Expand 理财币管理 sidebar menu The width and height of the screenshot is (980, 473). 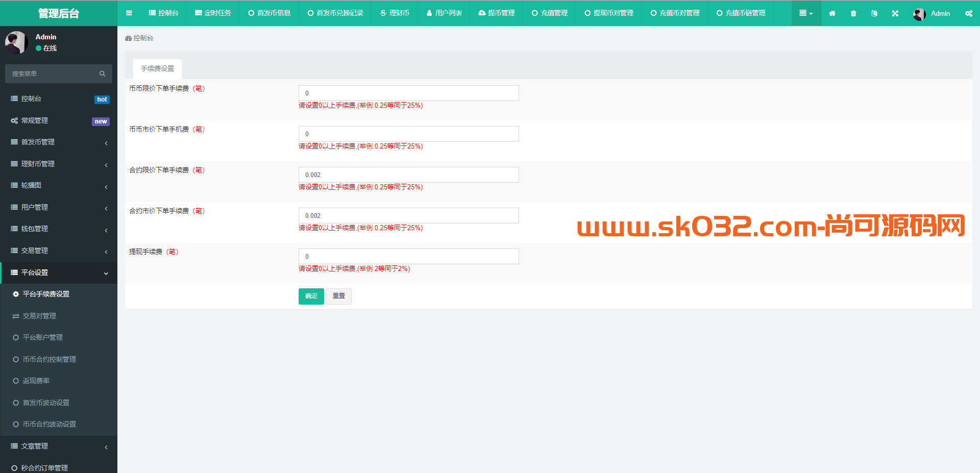tap(59, 164)
